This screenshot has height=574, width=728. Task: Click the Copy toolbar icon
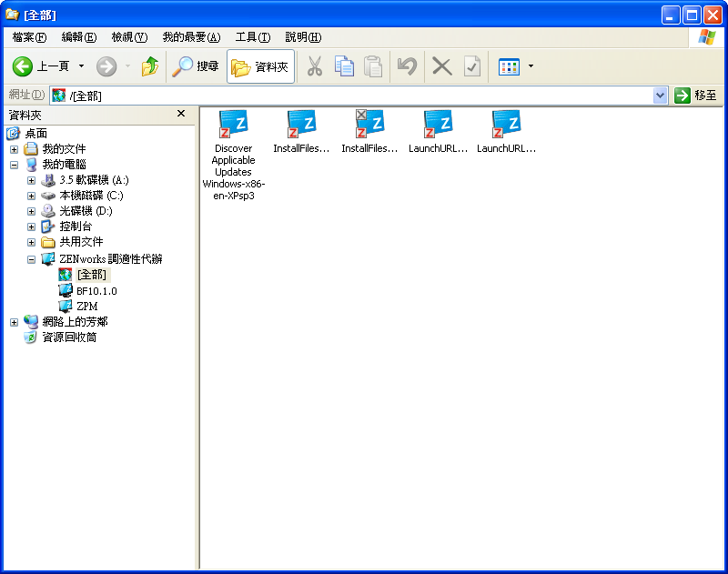[346, 66]
